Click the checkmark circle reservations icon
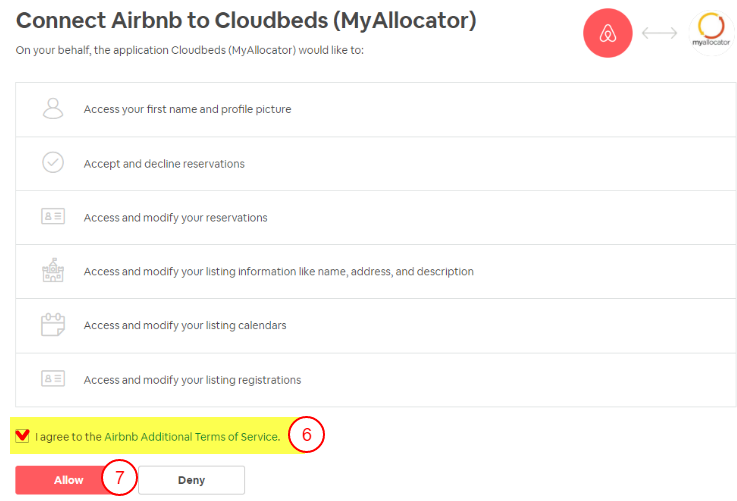 pos(53,162)
